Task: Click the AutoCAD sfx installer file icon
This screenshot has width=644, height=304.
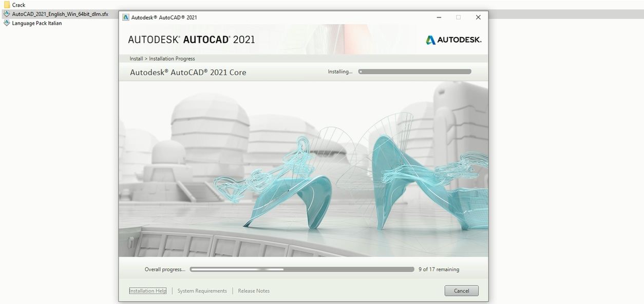Action: 7,14
